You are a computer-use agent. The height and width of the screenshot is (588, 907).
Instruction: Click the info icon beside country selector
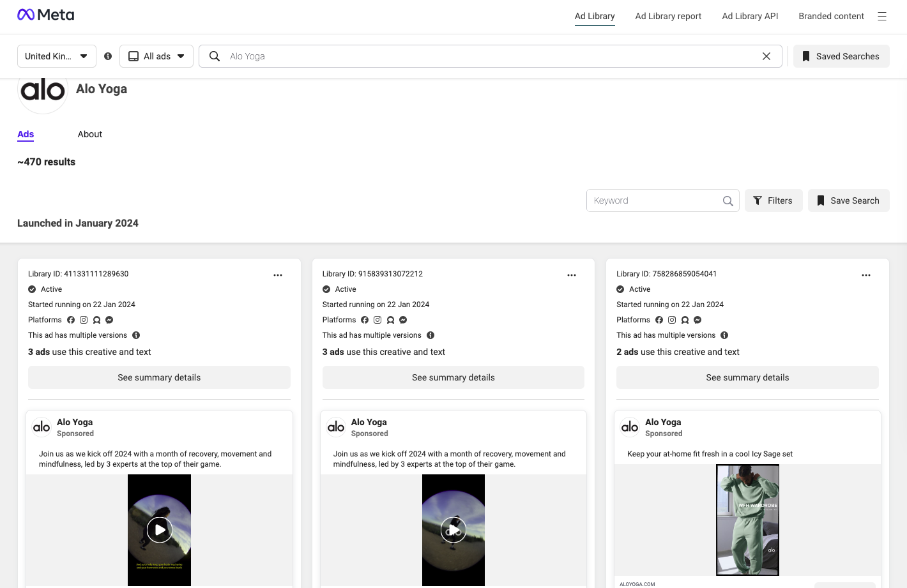click(108, 56)
